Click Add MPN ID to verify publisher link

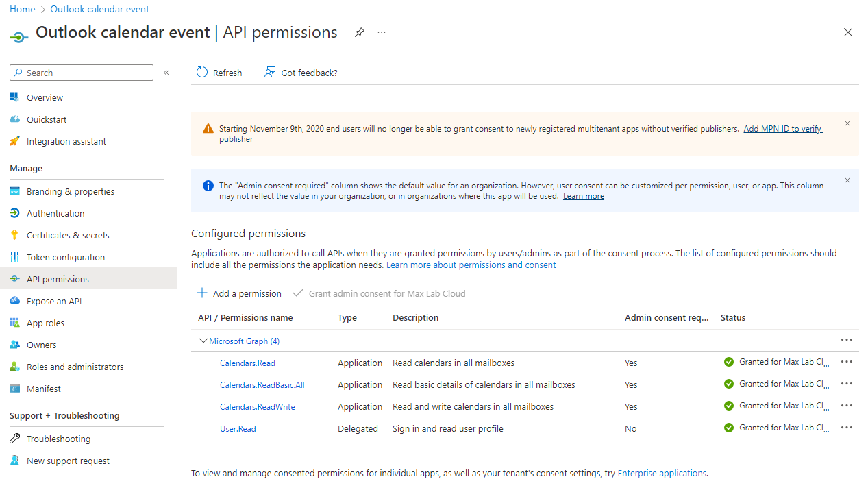point(783,129)
